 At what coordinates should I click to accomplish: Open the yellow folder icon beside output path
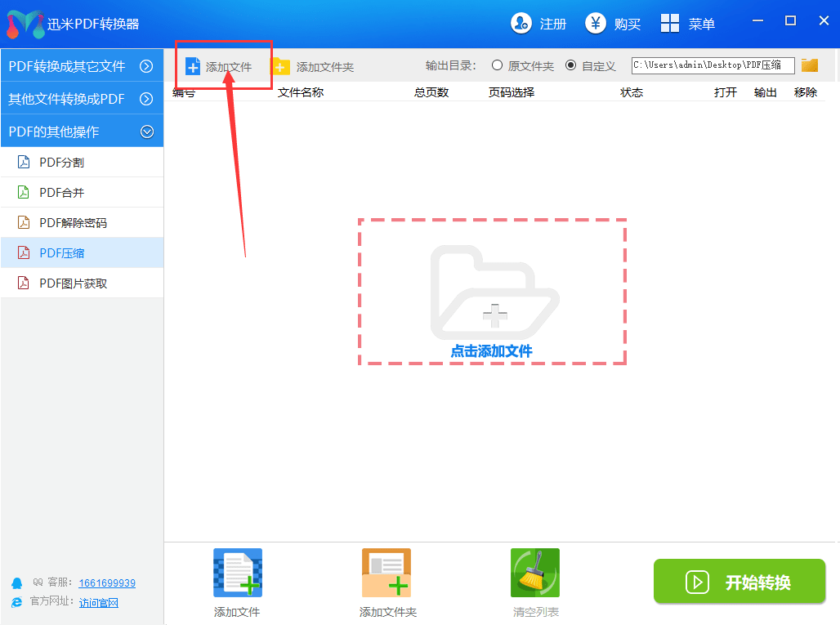(810, 65)
